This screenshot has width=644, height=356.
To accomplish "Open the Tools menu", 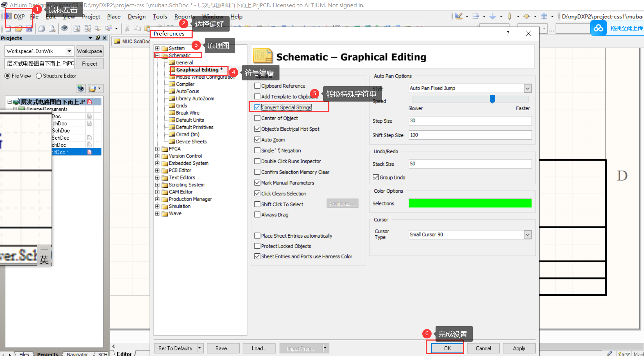I will 160,17.
